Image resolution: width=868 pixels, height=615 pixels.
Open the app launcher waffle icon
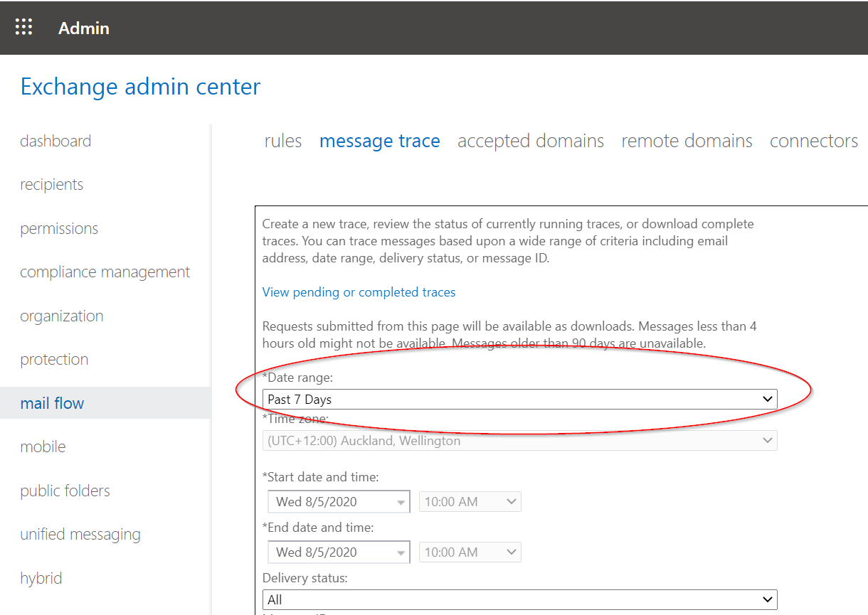point(24,28)
